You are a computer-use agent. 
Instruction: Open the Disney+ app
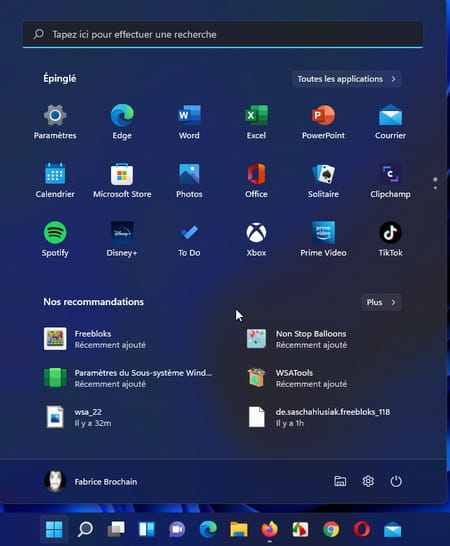[122, 239]
